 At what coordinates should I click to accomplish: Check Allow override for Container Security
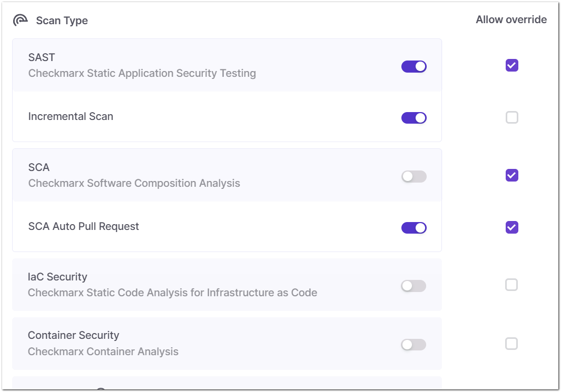tap(511, 344)
